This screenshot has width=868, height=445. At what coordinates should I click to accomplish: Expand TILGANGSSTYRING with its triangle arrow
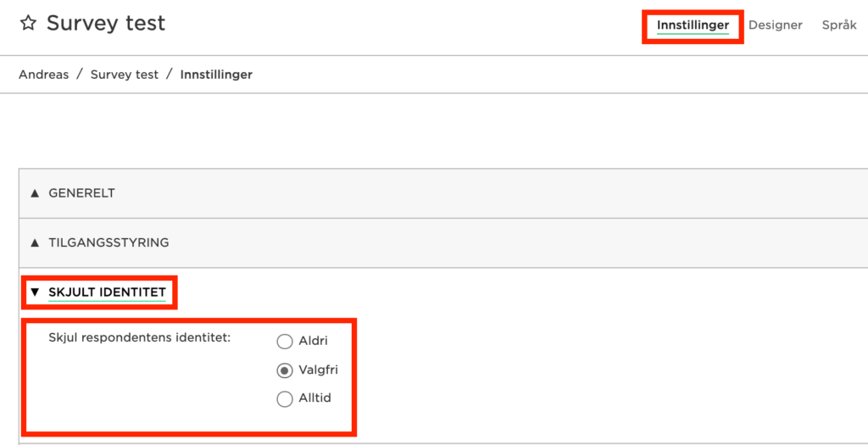tap(36, 242)
